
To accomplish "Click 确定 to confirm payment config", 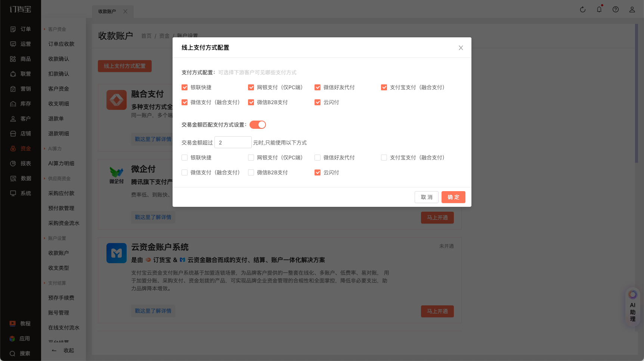I will click(x=453, y=197).
